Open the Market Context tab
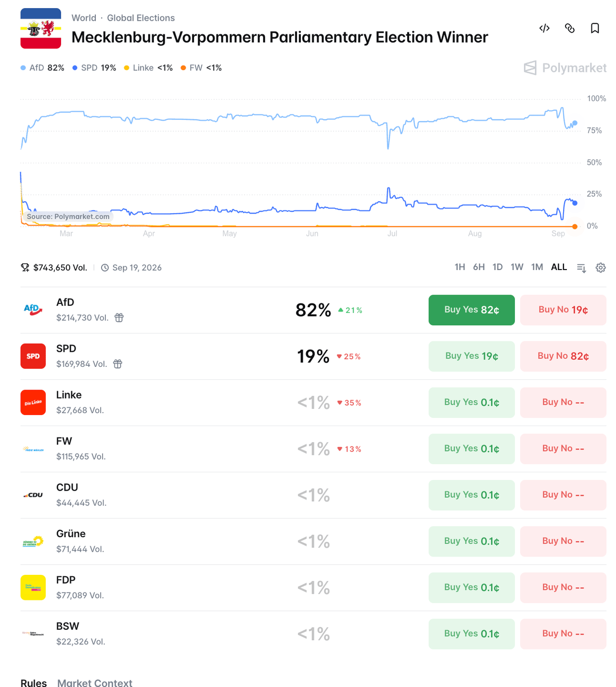 95,683
